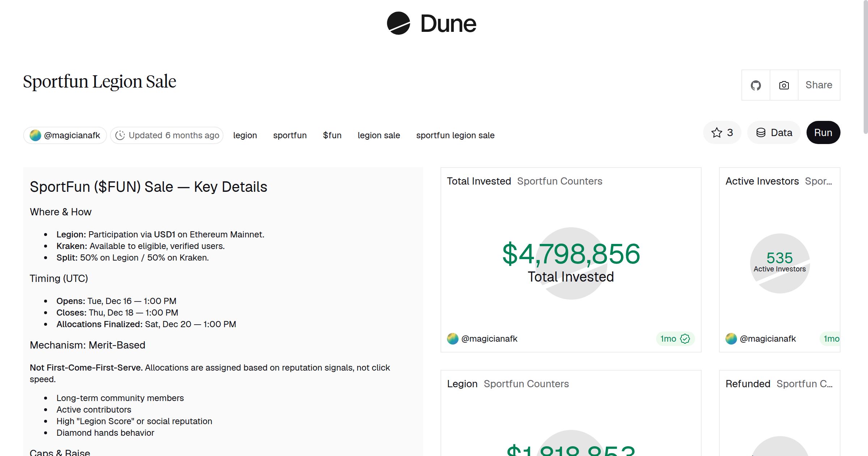
Task: Click the Timing (UTC) heading
Action: (x=59, y=279)
